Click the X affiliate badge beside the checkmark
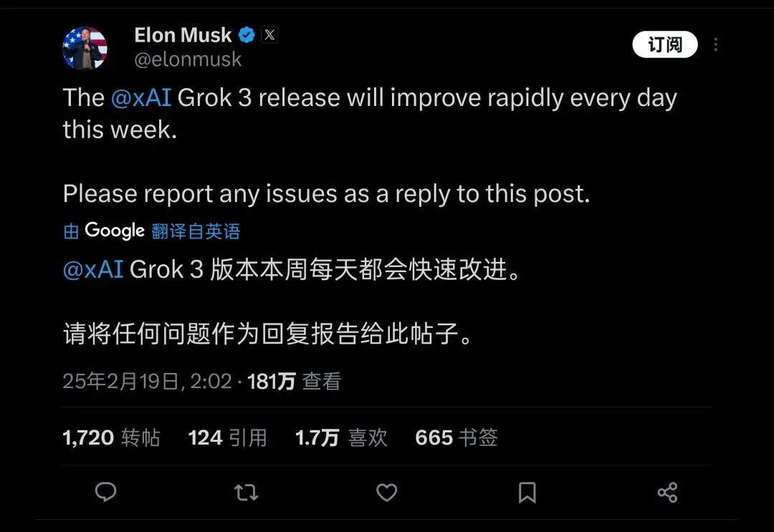 [269, 34]
